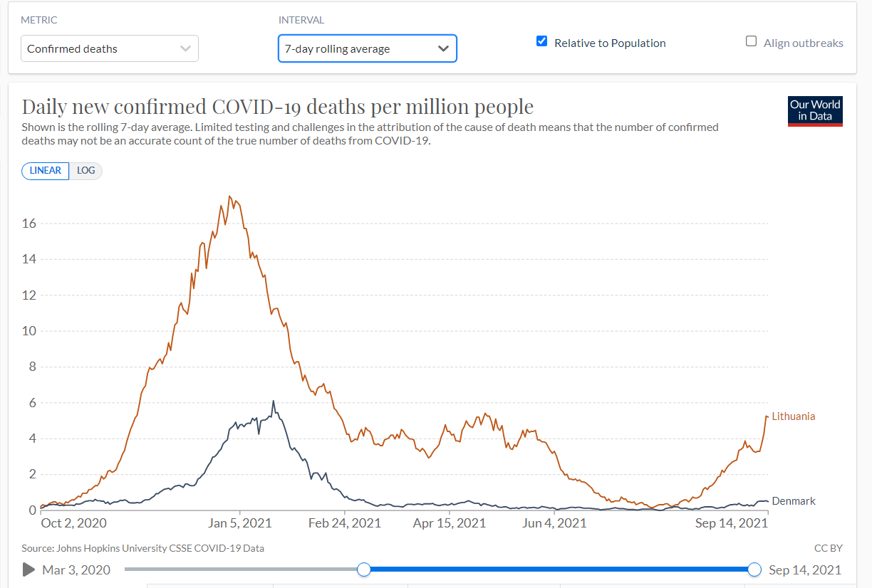Click the chart title text
Screen dimensions: 872x588
click(x=278, y=107)
